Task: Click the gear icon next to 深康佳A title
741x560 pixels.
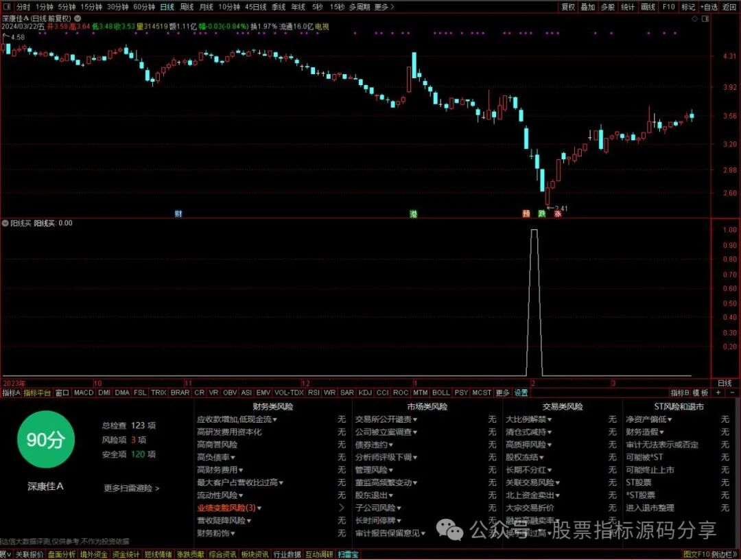Action: [78, 19]
